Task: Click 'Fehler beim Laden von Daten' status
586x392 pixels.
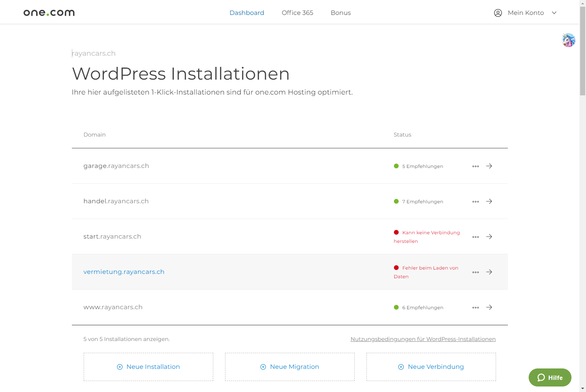Action: [426, 272]
